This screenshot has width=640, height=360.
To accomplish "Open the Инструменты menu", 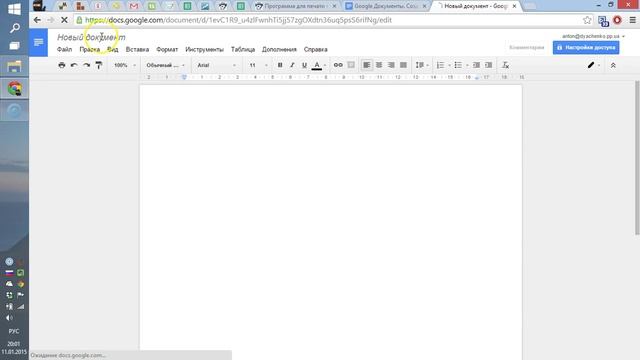I will pos(204,49).
